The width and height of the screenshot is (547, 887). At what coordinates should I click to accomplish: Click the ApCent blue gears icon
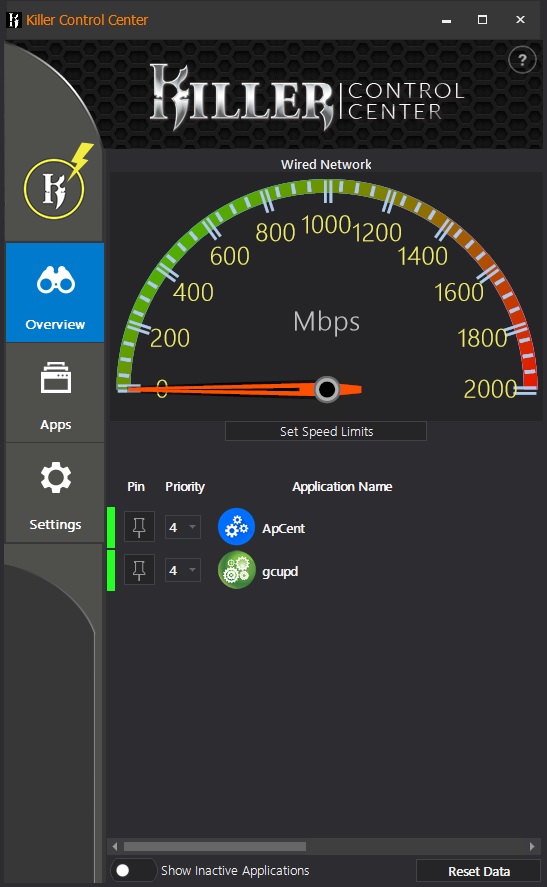pos(236,527)
